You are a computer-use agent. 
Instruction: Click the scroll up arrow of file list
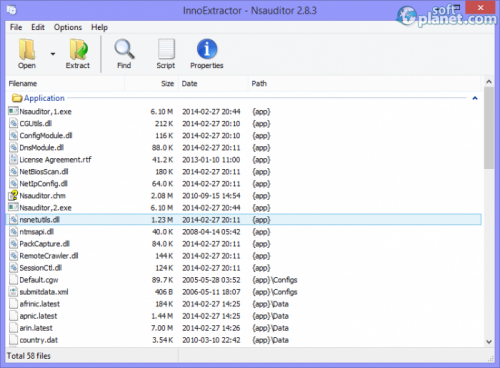(489, 82)
